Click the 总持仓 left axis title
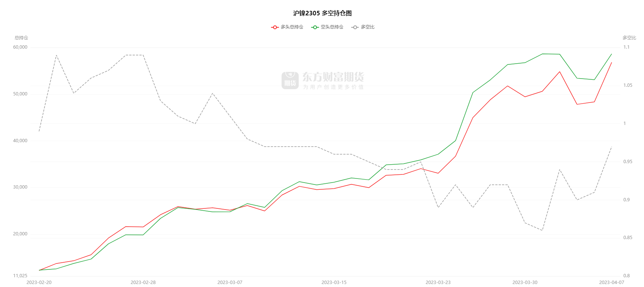 21,38
